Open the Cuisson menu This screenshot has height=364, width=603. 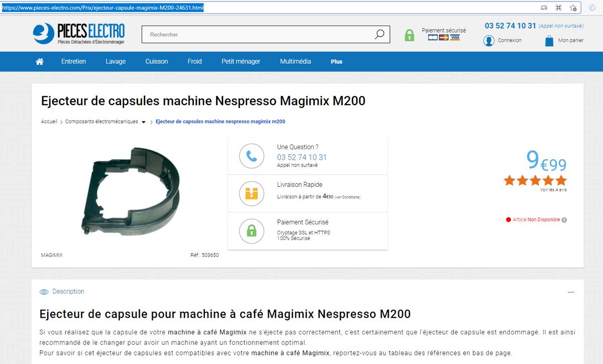[157, 61]
